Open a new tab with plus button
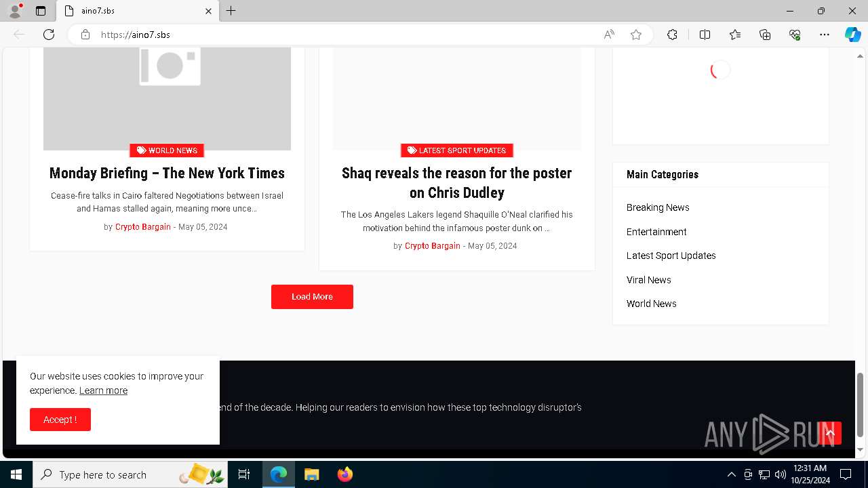868x488 pixels. (x=231, y=11)
